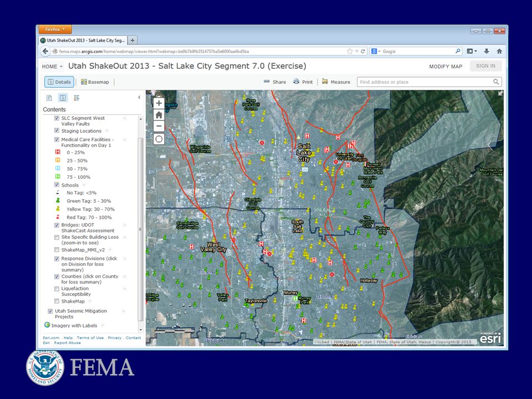Show map contents icon in side panel
The image size is (532, 399).
point(63,98)
